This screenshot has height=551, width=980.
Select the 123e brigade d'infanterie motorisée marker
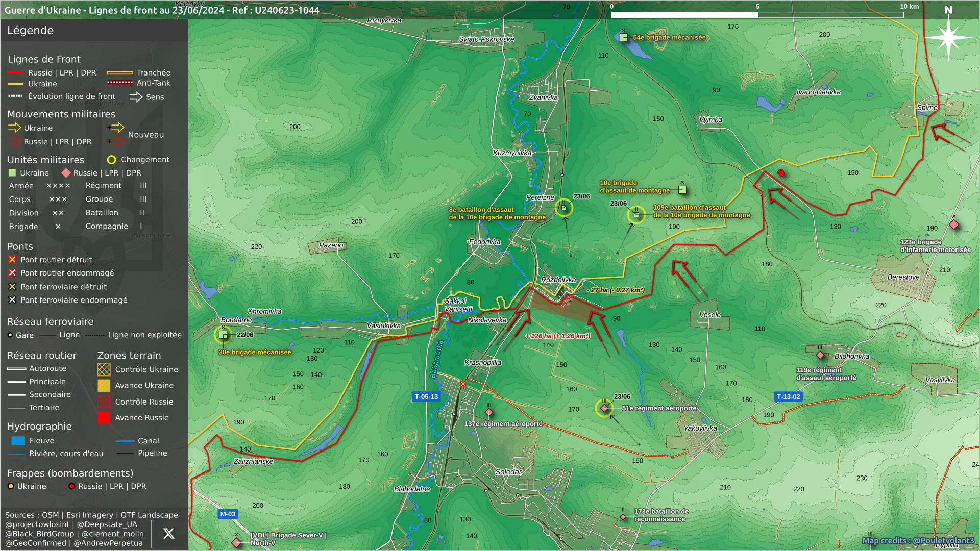(x=953, y=225)
